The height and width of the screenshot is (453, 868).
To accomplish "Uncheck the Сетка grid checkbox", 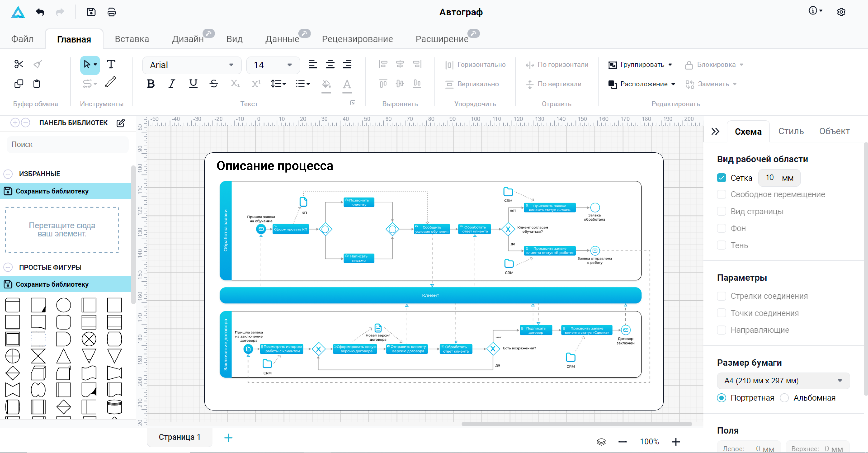I will (x=722, y=178).
